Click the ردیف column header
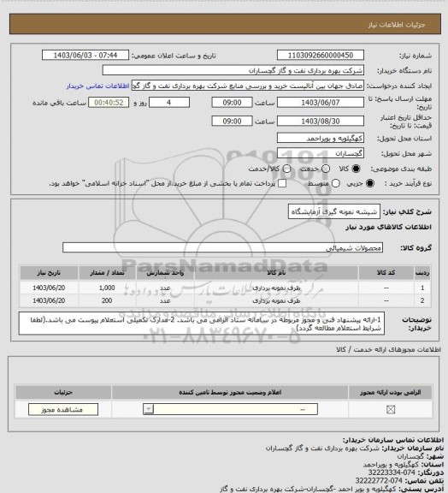Viewport: 448px width, 493px height. coord(422,272)
